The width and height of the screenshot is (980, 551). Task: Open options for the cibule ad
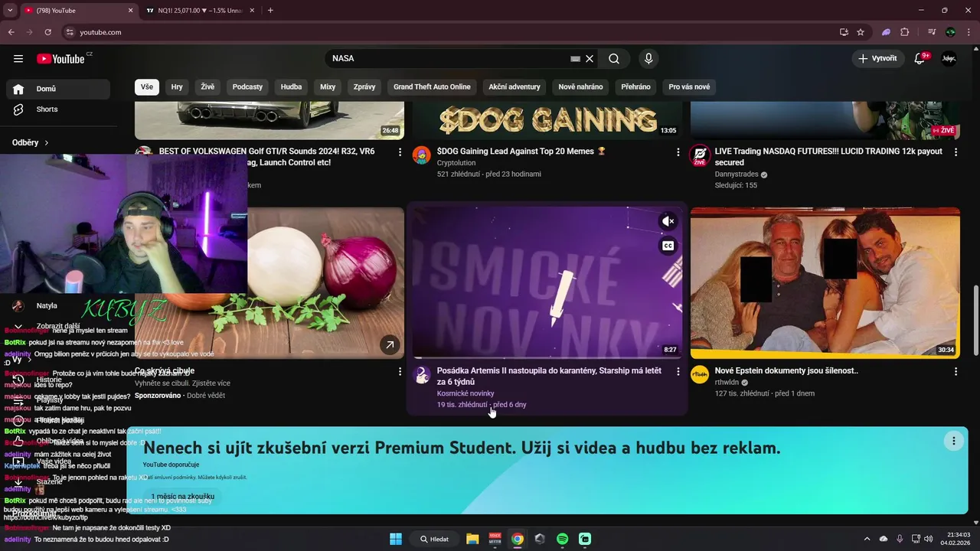point(399,372)
